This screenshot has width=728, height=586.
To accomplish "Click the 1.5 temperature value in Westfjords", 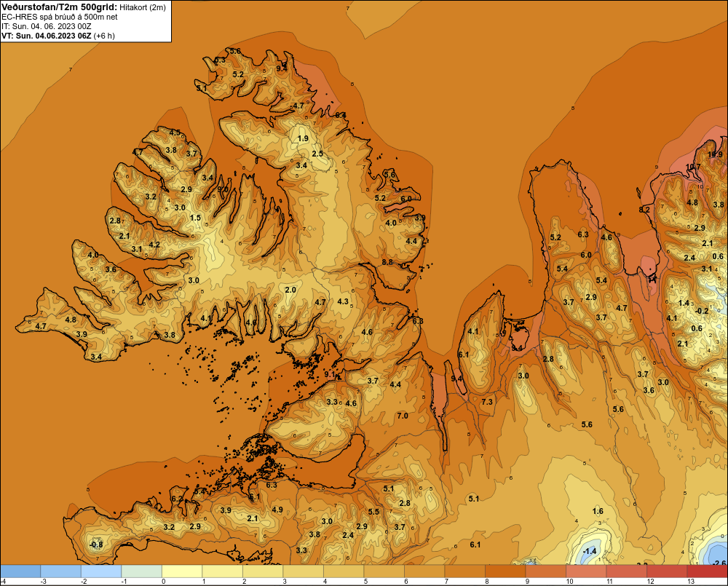I will pos(195,218).
